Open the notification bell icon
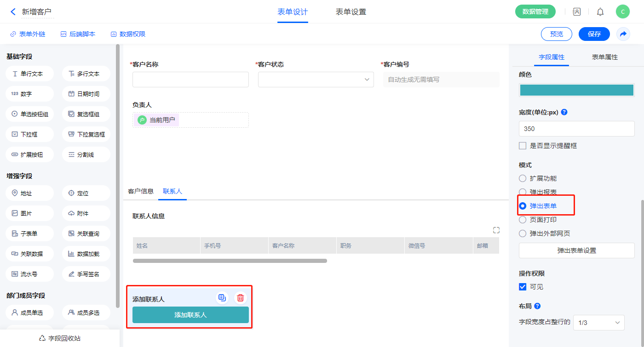Image resolution: width=644 pixels, height=347 pixels. (x=600, y=12)
